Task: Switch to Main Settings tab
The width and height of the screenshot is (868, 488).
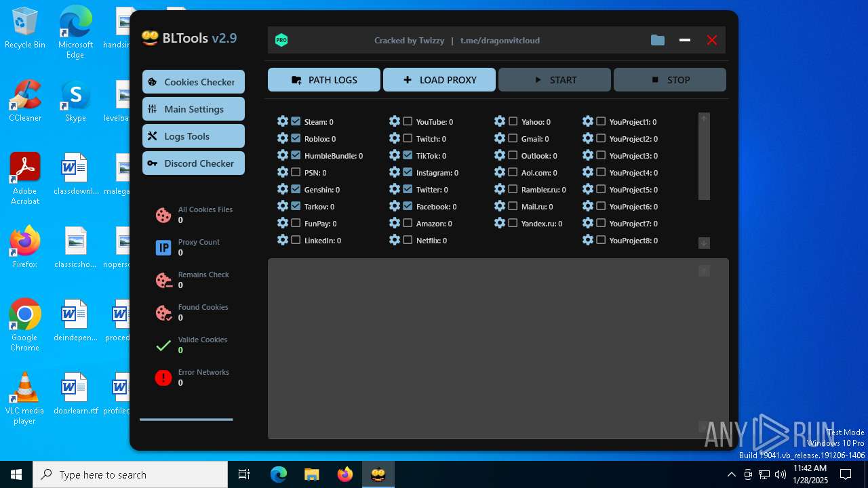Action: click(193, 108)
